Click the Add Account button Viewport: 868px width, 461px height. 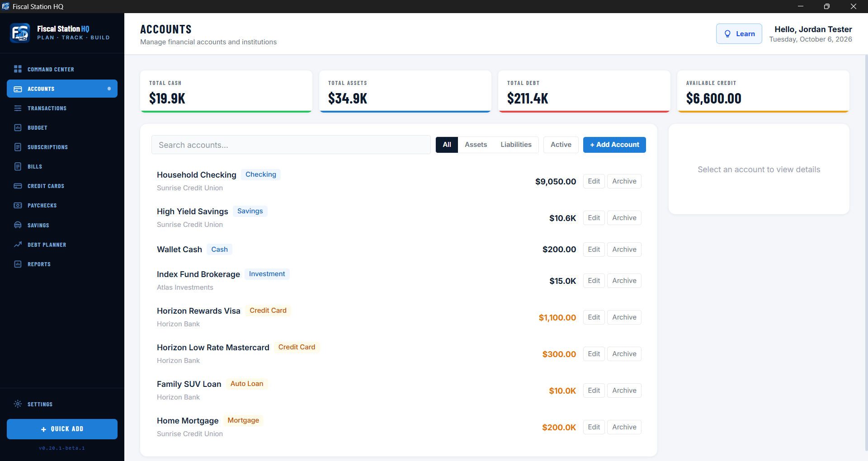(614, 145)
